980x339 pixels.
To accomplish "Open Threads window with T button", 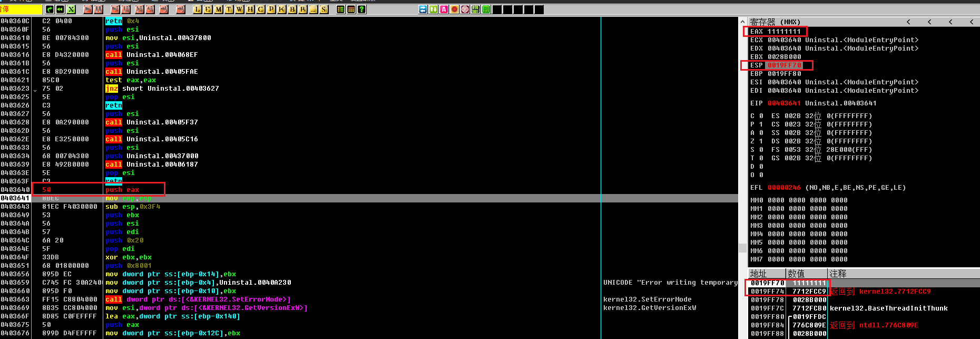I will [229, 9].
